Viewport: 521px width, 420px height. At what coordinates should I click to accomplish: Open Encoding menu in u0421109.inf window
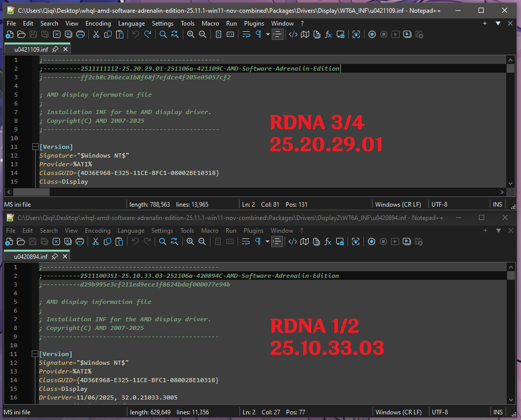[98, 23]
